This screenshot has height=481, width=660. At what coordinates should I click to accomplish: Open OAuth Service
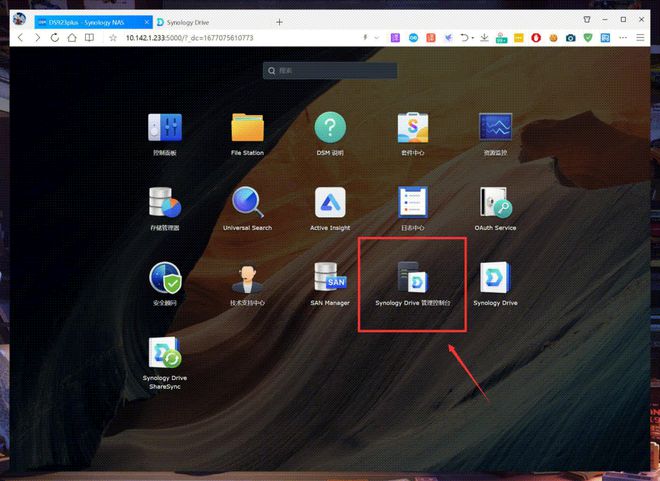[x=495, y=202]
